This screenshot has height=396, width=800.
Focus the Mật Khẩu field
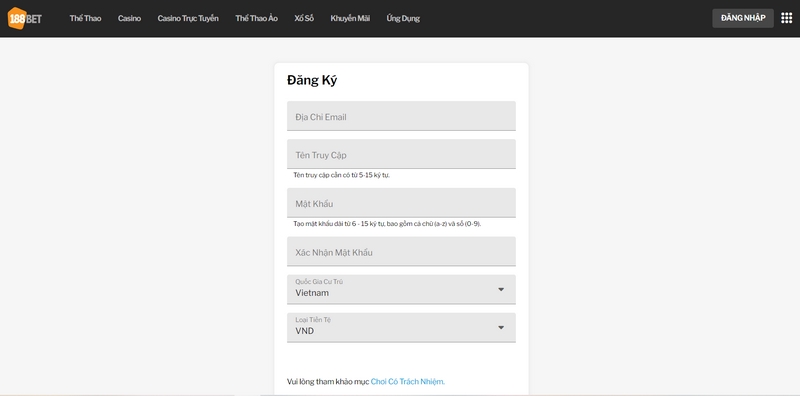401,203
